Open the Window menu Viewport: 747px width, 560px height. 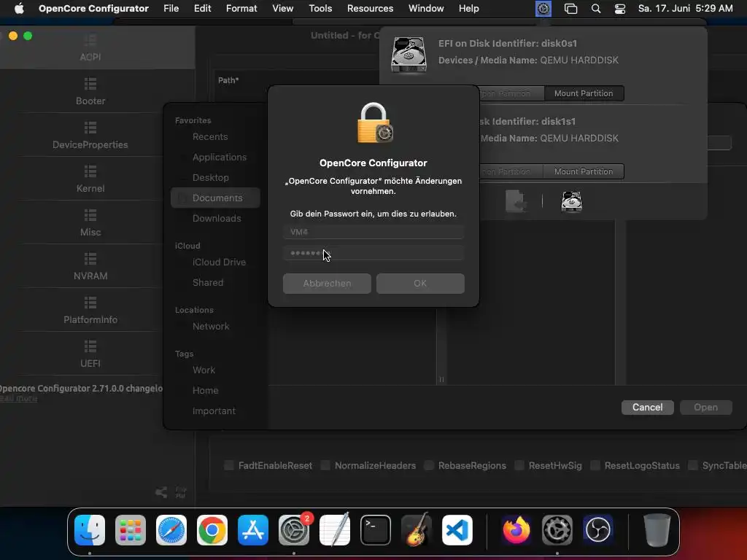(426, 9)
